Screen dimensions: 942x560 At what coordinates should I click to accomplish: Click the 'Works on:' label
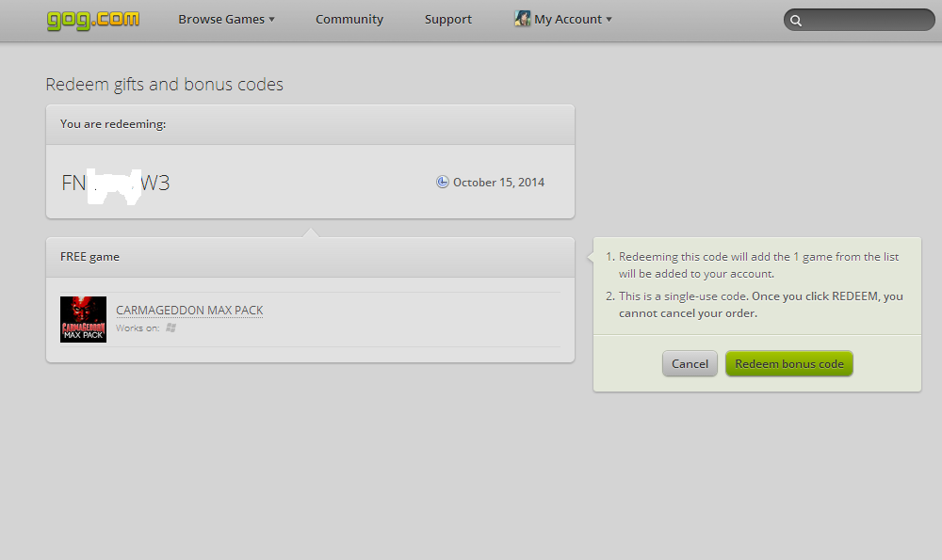(138, 328)
